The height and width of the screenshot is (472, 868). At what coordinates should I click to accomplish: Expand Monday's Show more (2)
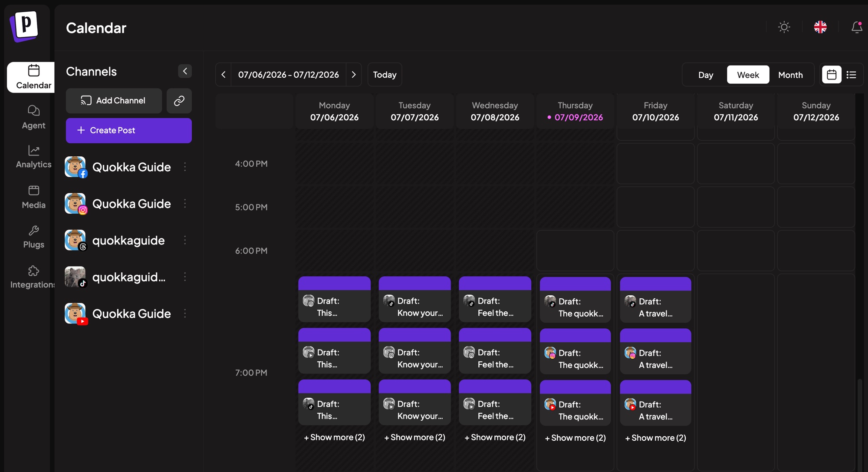(334, 437)
